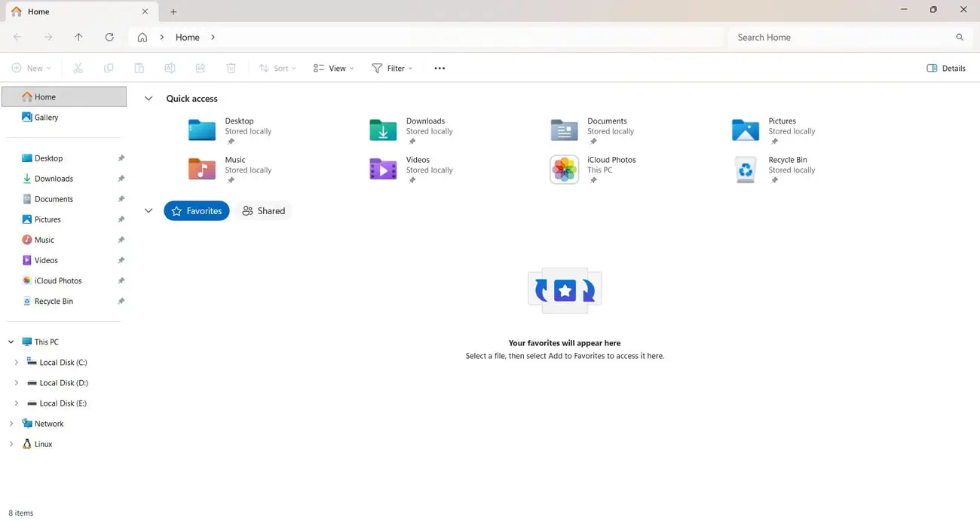Screen dimensions: 980x521
Task: Expand Local Disk (C:) in tree
Action: 17,363
